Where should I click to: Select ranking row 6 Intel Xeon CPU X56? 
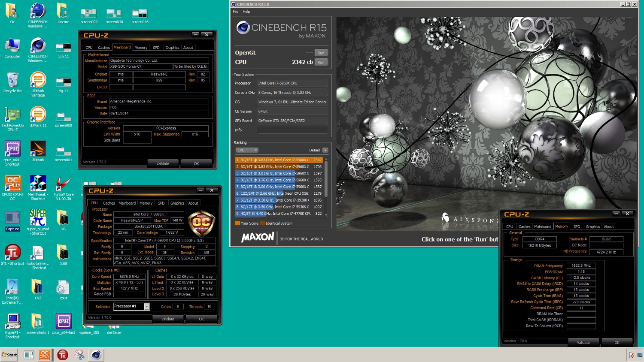pos(279,193)
